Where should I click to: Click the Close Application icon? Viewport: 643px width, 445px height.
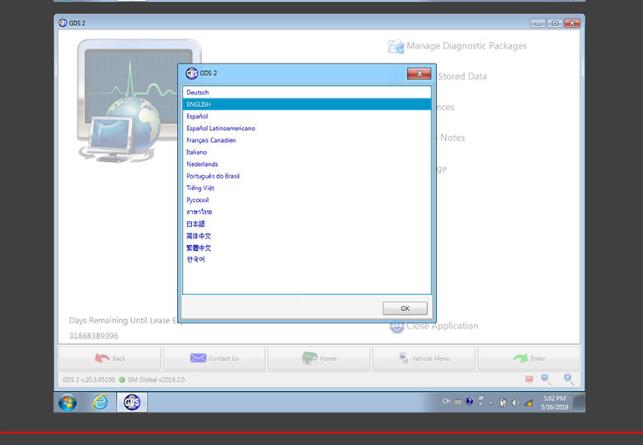(x=396, y=326)
